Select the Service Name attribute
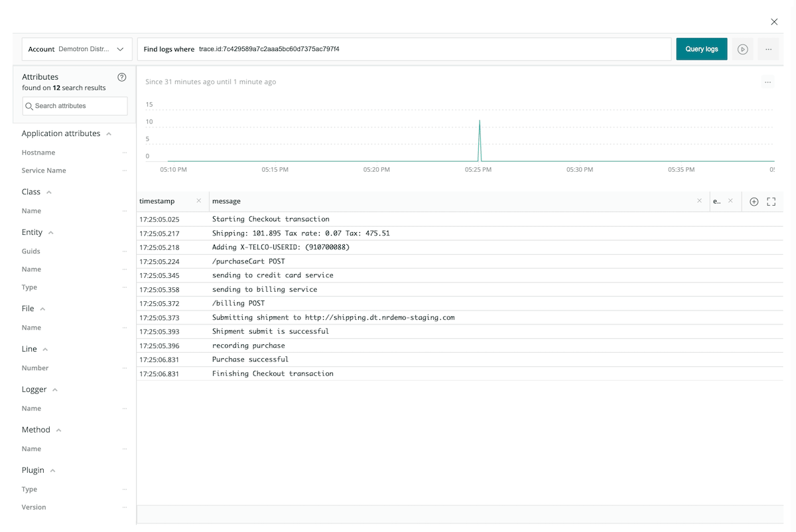Viewport: 796px width, 532px height. click(44, 170)
